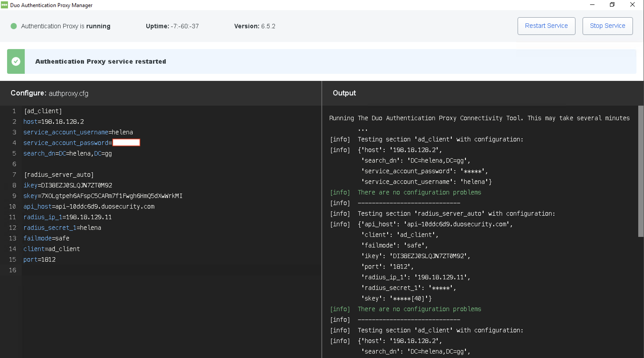Click first 'no configuration problems' message
644x358 pixels.
click(419, 192)
